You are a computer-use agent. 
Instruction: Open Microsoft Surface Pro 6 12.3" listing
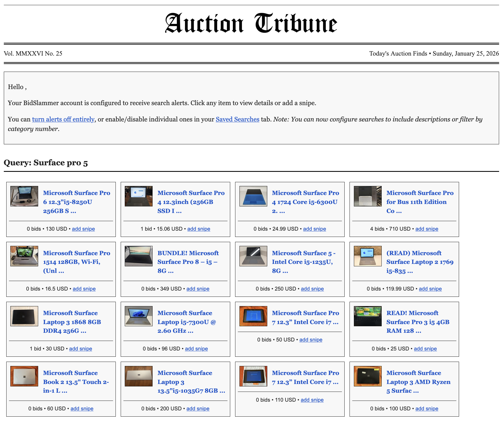coord(77,202)
